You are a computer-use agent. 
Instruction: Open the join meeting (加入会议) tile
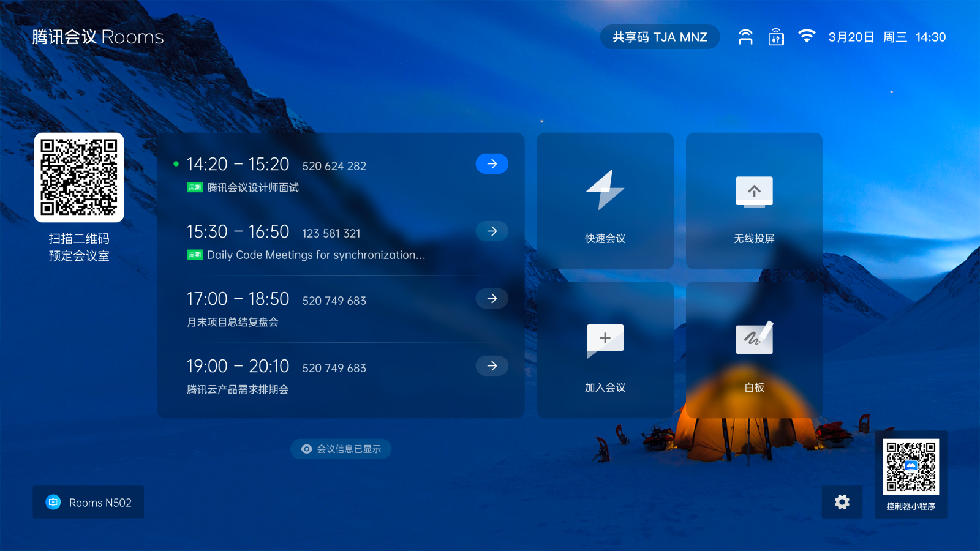click(605, 350)
